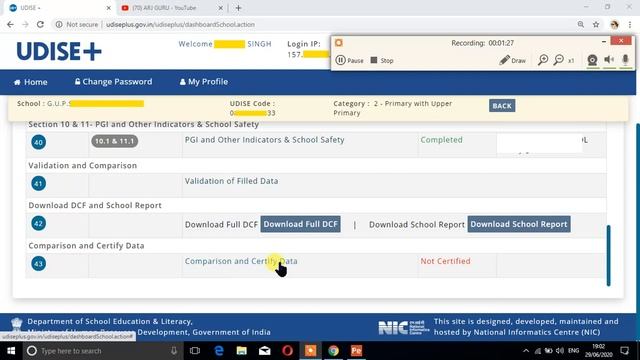
Task: Open the Windows Start menu
Action: 11,351
